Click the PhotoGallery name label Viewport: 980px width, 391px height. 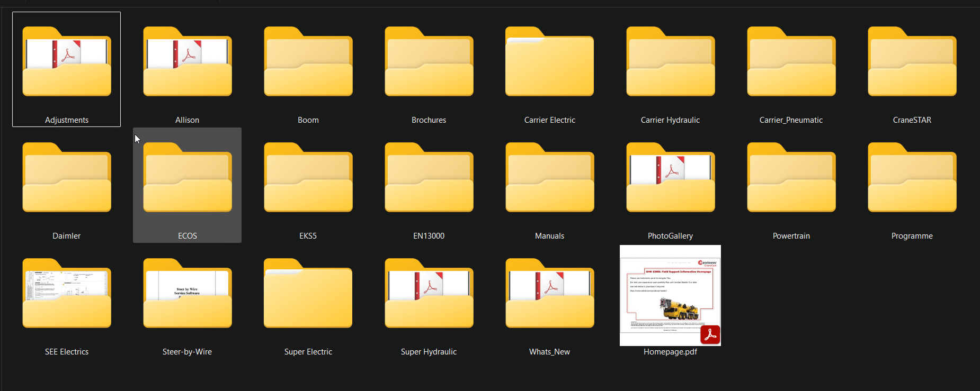pos(671,236)
